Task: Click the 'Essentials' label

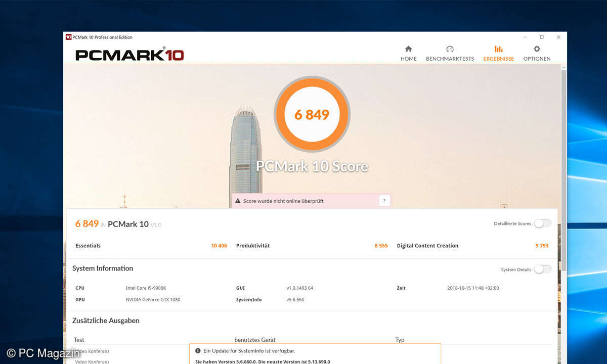Action: click(x=88, y=246)
